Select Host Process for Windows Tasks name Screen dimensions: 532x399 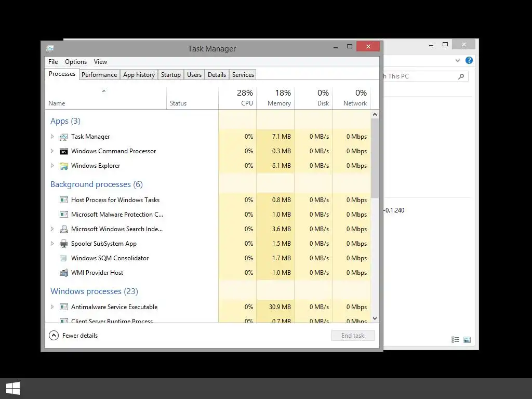115,200
